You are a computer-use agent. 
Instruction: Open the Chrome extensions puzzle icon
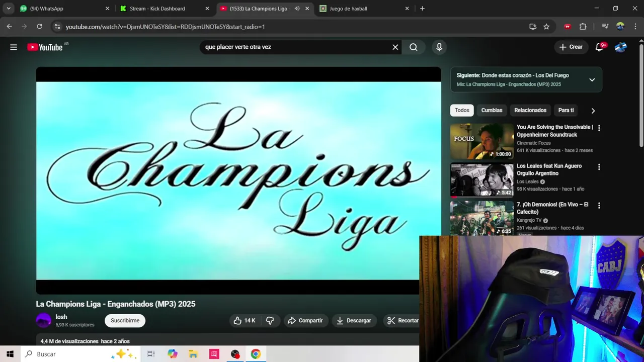click(583, 27)
